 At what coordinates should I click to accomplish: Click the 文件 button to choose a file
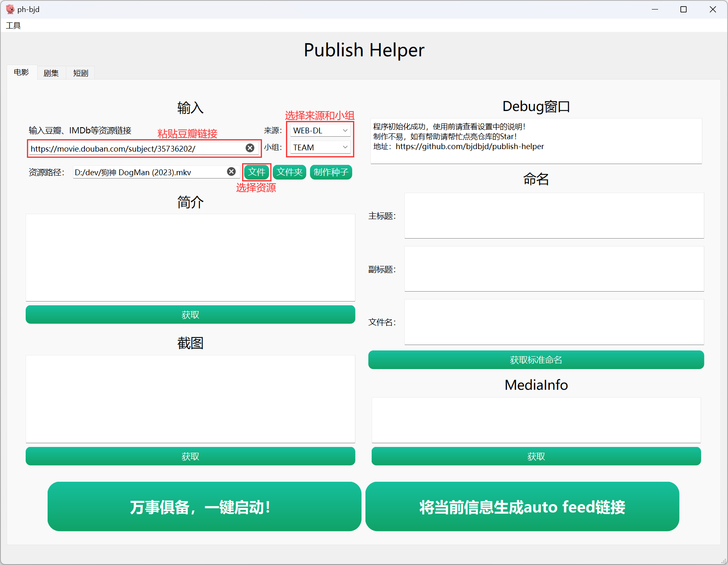click(257, 172)
